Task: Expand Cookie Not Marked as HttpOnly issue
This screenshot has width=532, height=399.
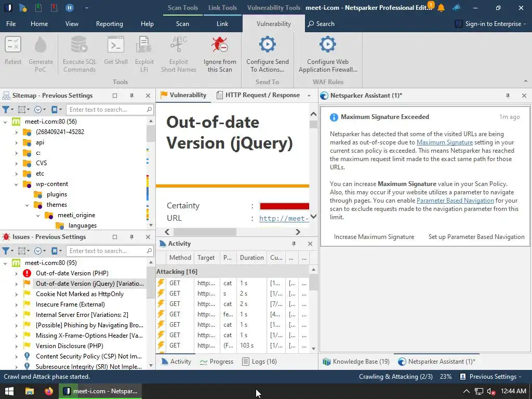Action: 16,294
